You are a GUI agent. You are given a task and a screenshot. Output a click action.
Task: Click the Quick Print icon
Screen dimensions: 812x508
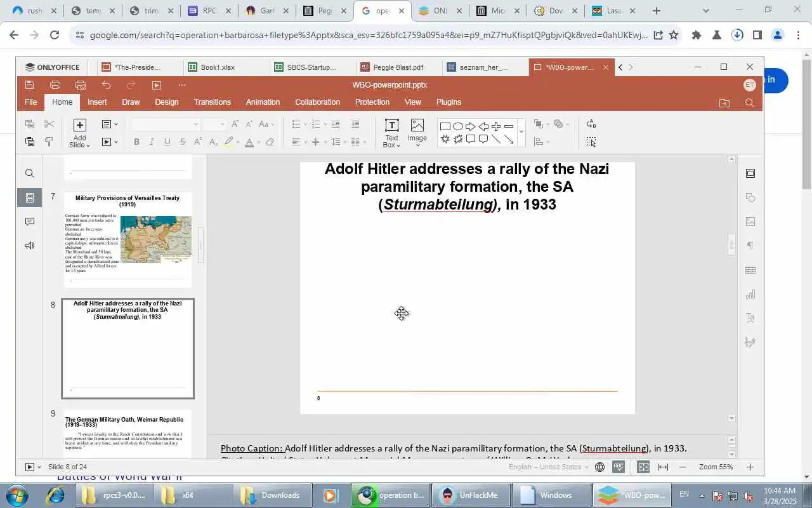[x=81, y=85]
